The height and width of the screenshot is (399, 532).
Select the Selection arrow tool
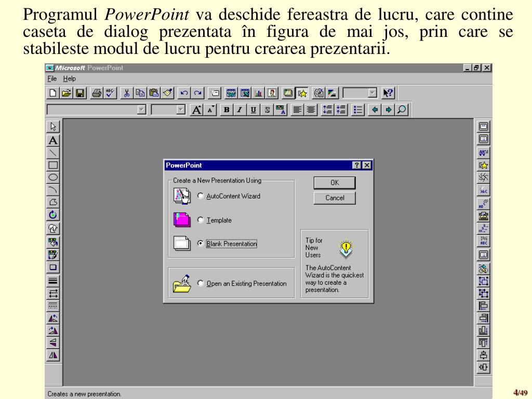[x=53, y=127]
